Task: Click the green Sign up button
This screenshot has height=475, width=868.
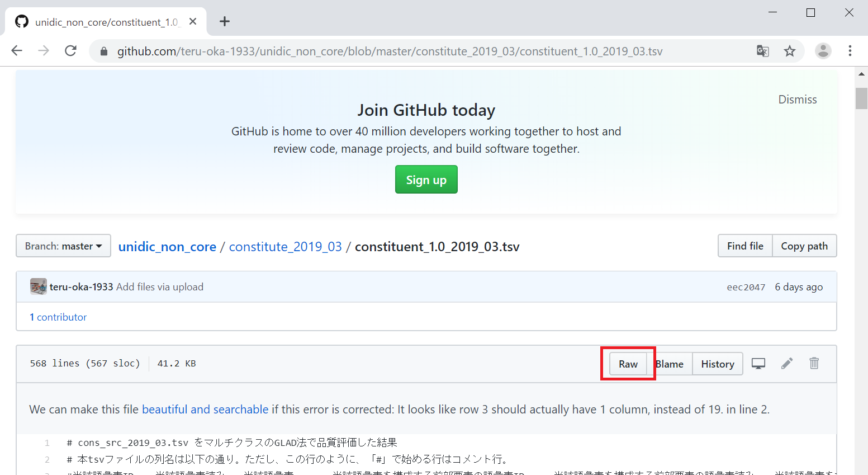Action: (x=426, y=180)
